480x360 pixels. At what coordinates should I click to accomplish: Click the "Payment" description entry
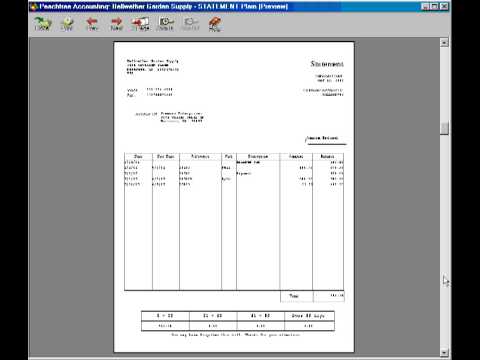(x=244, y=173)
